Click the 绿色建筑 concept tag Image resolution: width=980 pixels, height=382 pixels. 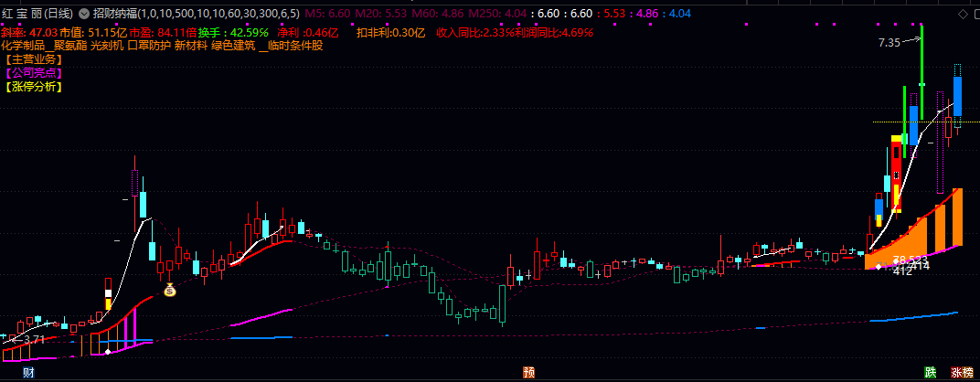click(234, 46)
